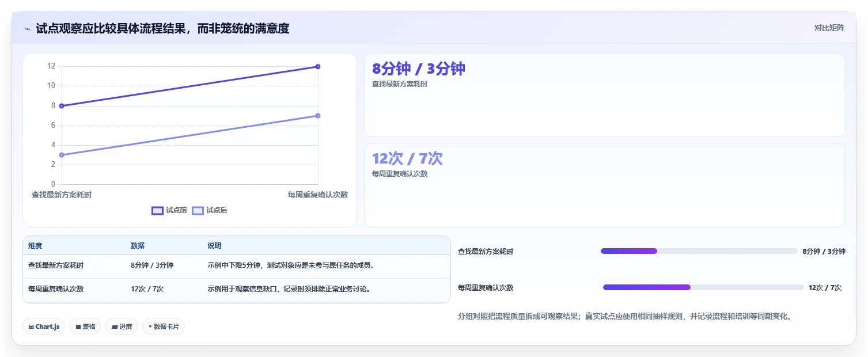Click chart x-axis label 每周重复确认次数
868x357 pixels.
point(318,195)
